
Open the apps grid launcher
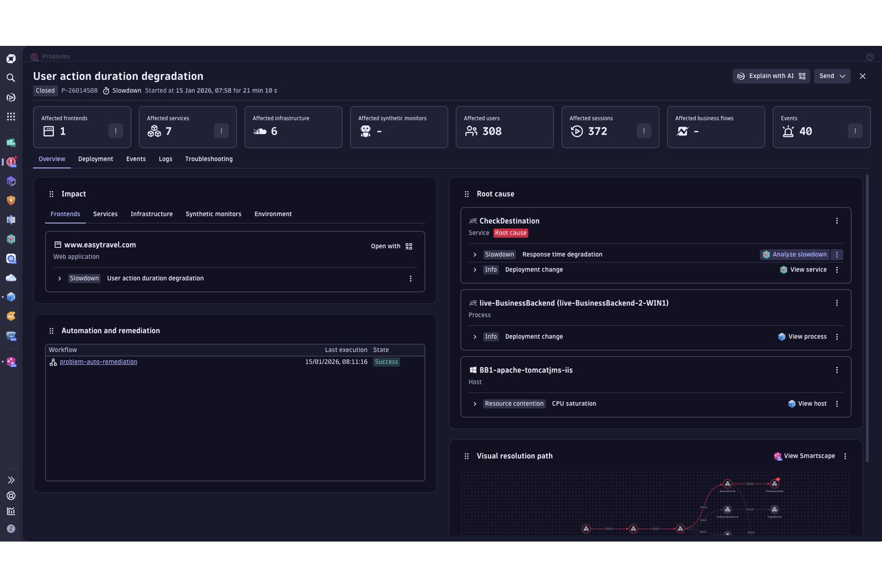(11, 117)
